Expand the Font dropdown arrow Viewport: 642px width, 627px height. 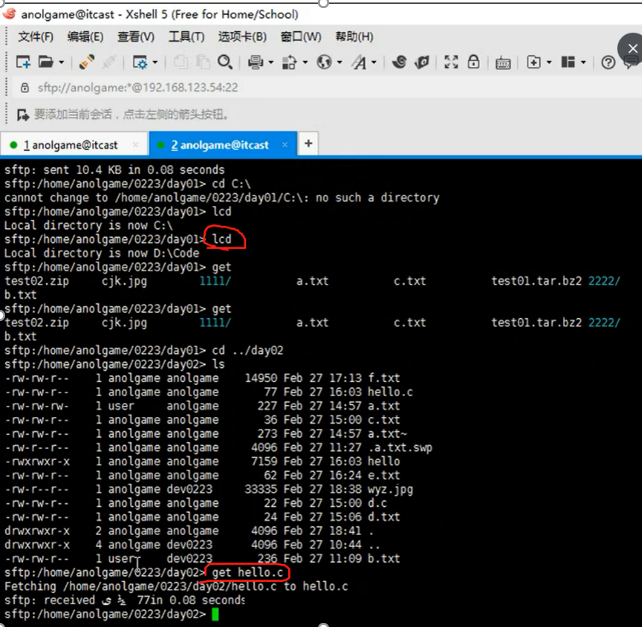(x=374, y=62)
